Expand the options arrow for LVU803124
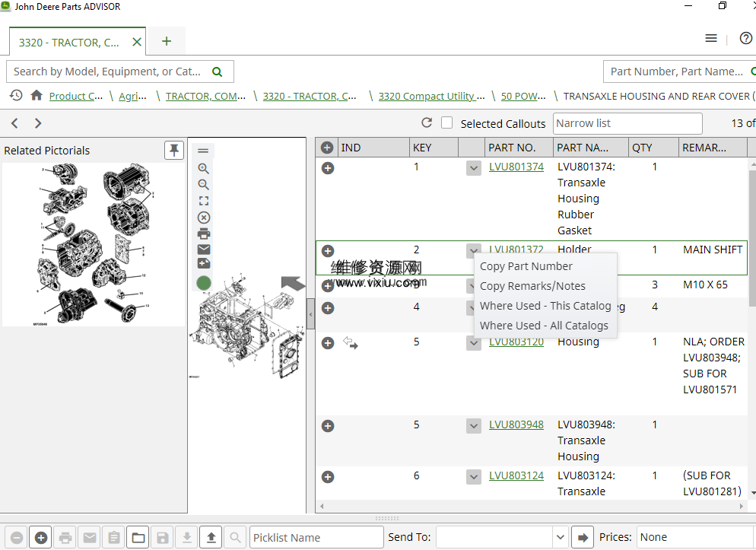Viewport: 756px width, 550px height. pos(474,477)
